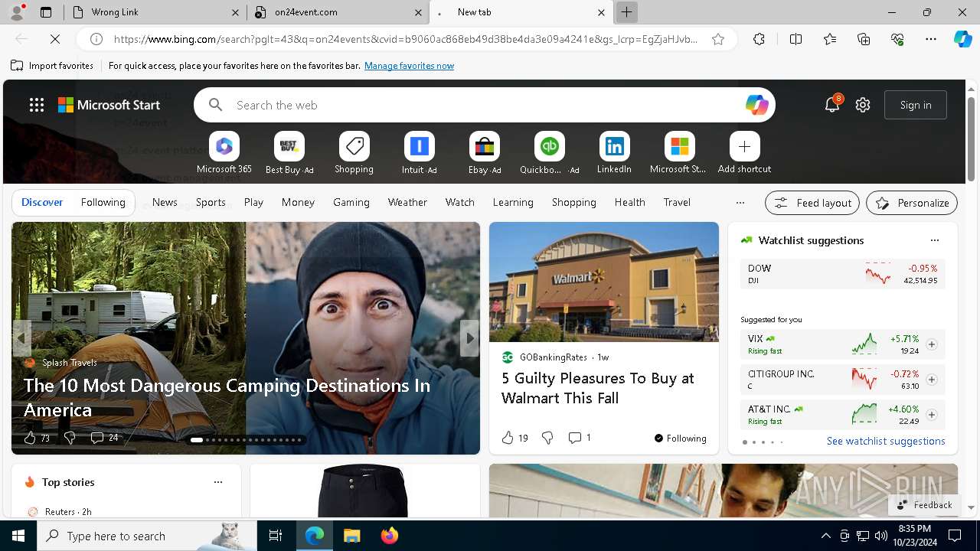Select the Weather category

coord(407,202)
